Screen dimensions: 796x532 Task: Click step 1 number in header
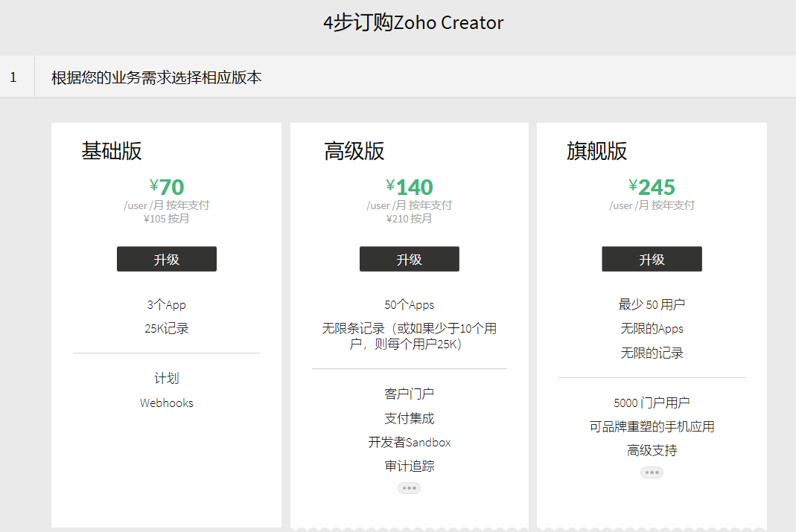pyautogui.click(x=13, y=77)
